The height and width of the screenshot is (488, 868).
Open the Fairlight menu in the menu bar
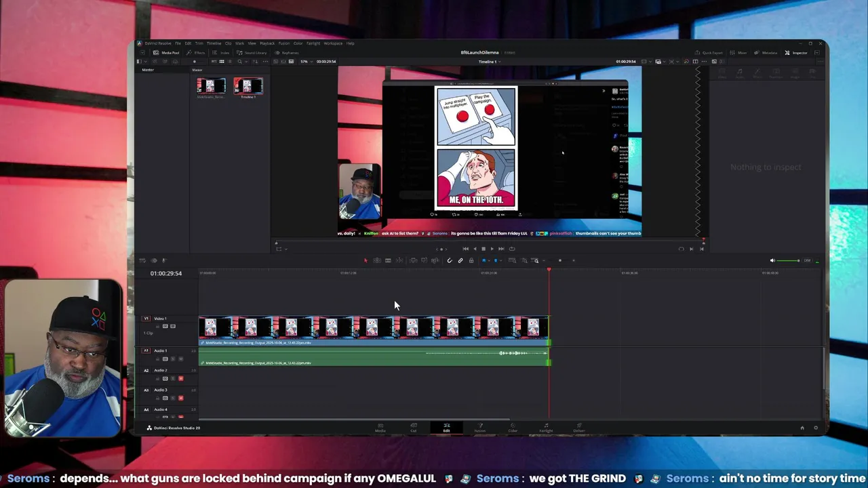tap(313, 43)
